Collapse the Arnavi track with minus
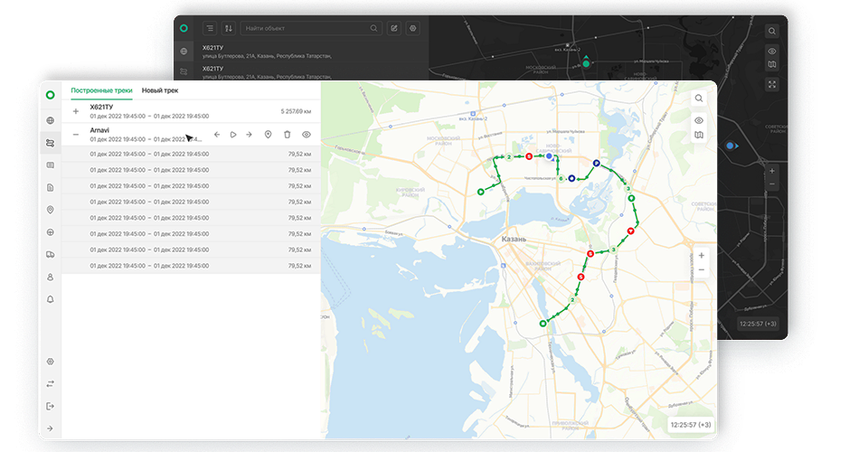The width and height of the screenshot is (868, 452). click(76, 135)
